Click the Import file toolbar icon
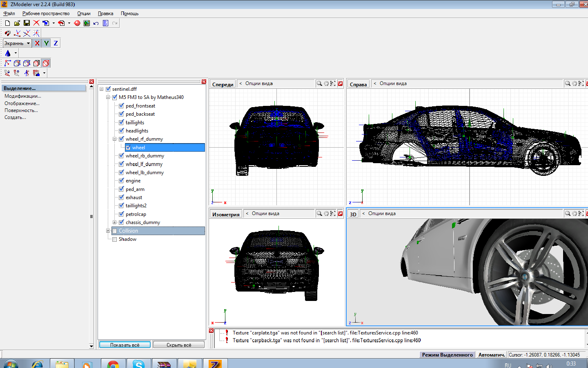This screenshot has height=368, width=588. pyautogui.click(x=46, y=23)
